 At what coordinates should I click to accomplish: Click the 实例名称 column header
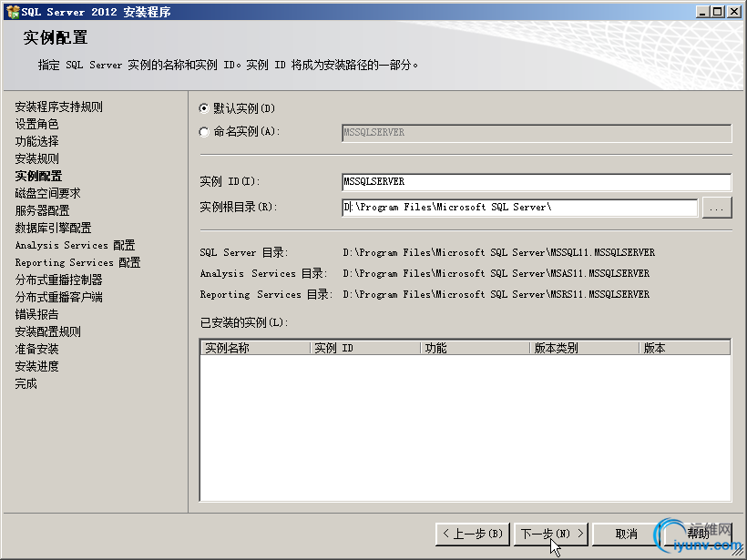click(255, 348)
